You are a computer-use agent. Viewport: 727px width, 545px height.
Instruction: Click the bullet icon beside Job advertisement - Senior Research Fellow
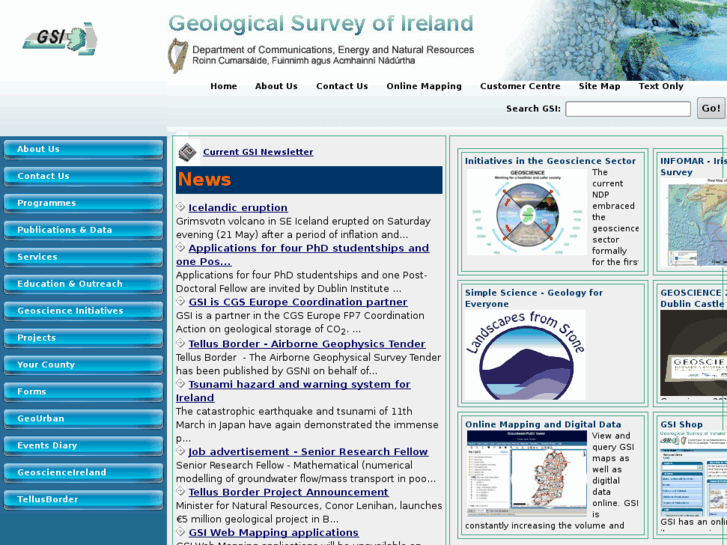181,451
